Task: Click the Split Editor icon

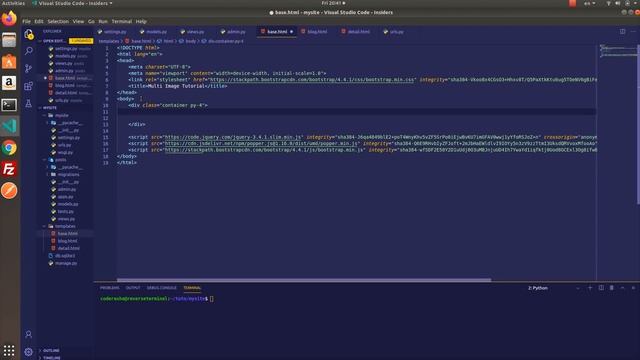Action: (x=622, y=31)
